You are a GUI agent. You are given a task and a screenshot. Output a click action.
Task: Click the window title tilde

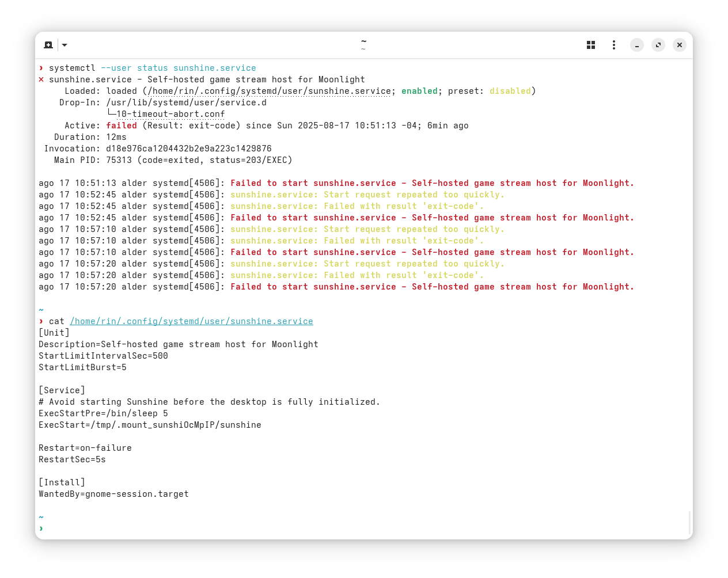[x=363, y=42]
